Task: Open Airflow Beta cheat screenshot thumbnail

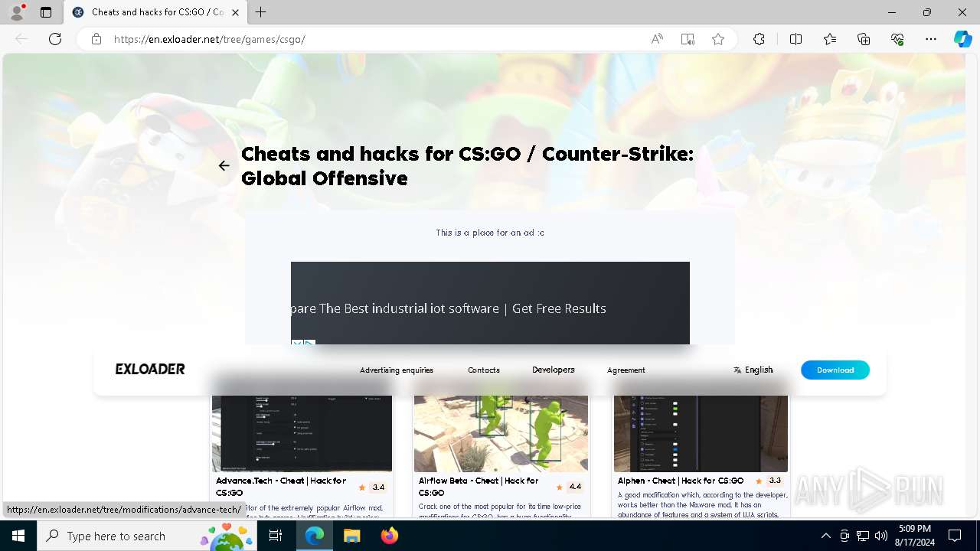Action: [501, 433]
